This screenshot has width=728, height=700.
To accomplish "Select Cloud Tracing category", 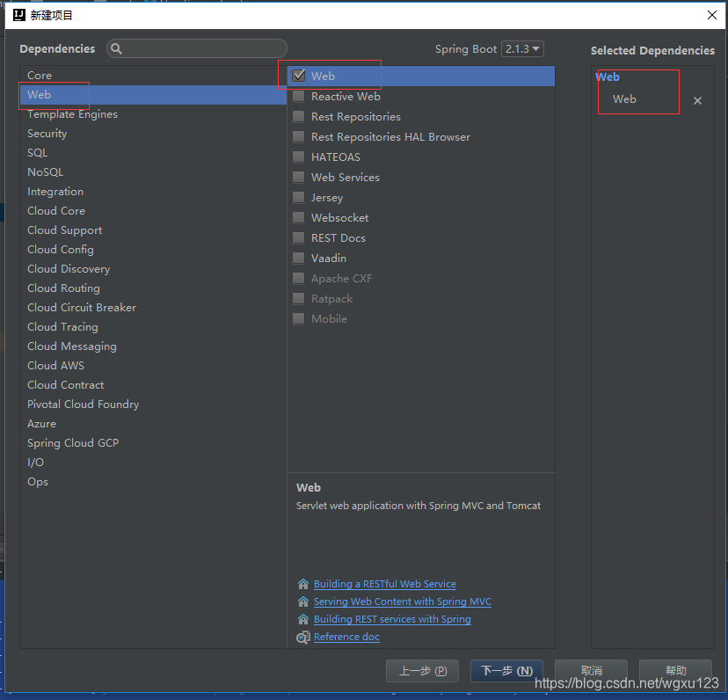I will point(153,327).
